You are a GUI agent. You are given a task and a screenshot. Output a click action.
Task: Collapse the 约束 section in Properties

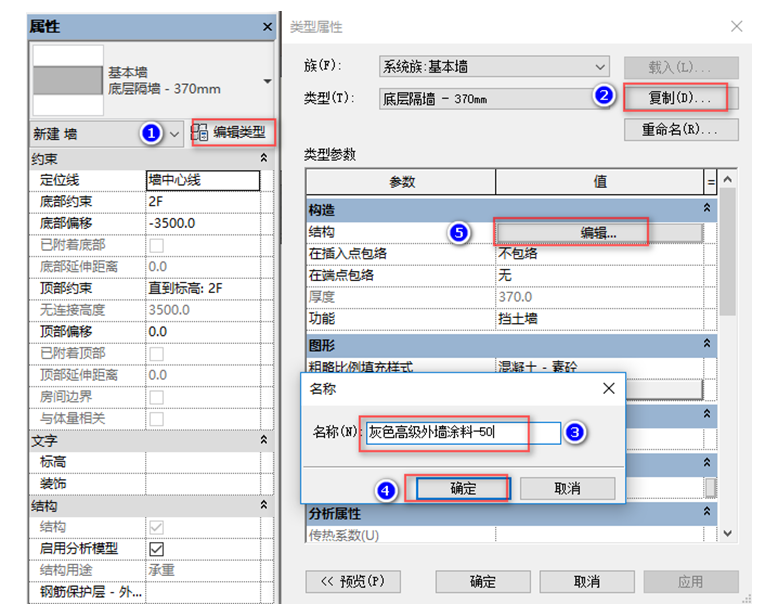(264, 158)
